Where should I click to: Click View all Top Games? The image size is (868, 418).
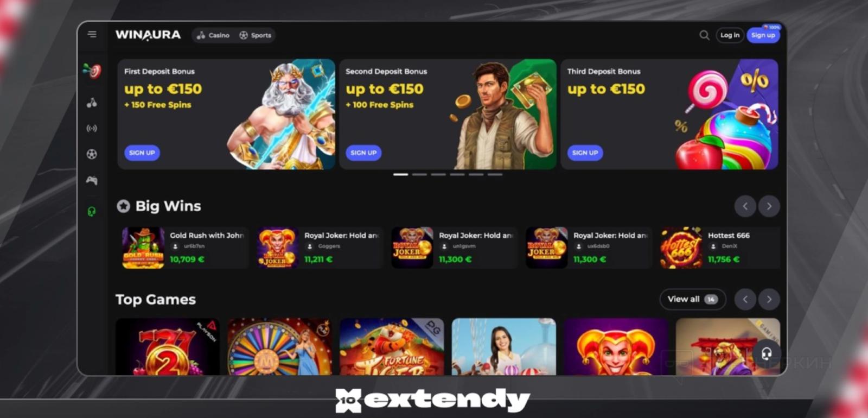tap(692, 299)
